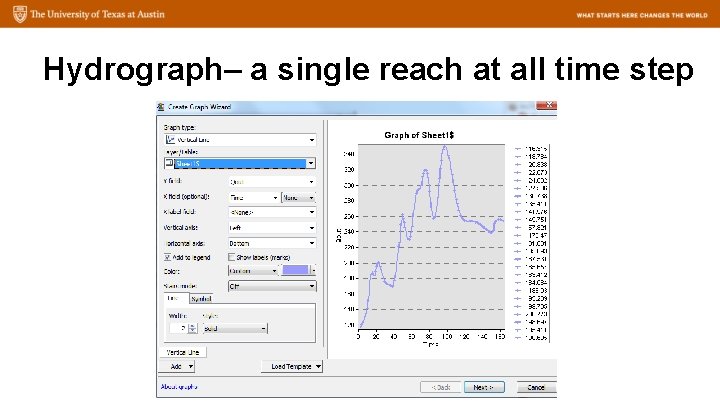Open the Layer/Table dropdown showing Sheet1$
Viewport: 720px width, 405px height.
coord(240,163)
